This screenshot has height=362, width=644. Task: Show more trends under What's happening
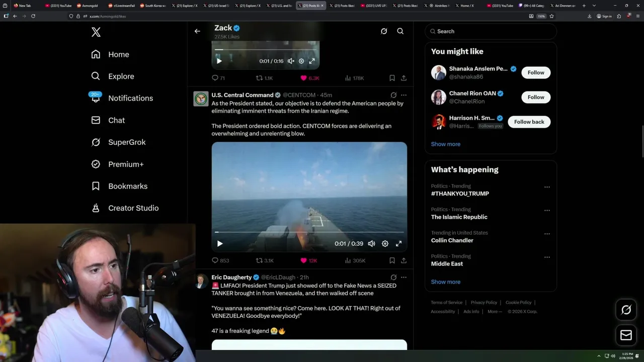(x=445, y=282)
